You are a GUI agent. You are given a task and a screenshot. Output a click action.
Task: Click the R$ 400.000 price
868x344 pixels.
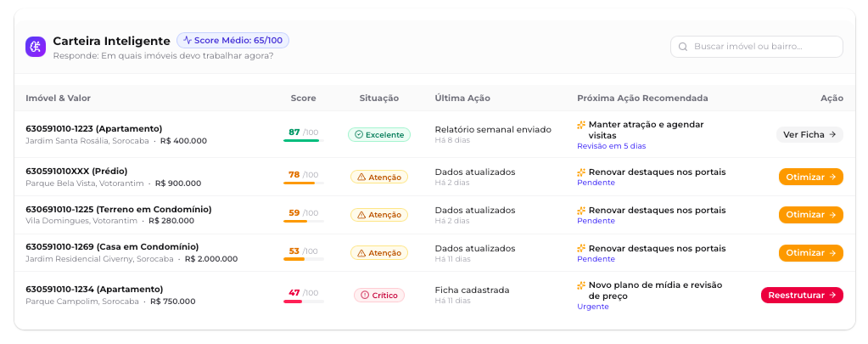183,141
